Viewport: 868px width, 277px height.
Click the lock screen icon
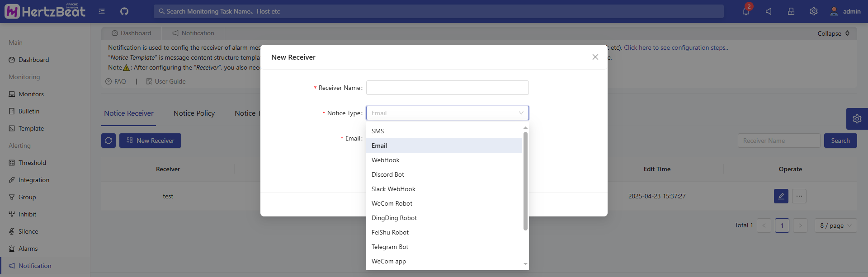click(x=791, y=11)
